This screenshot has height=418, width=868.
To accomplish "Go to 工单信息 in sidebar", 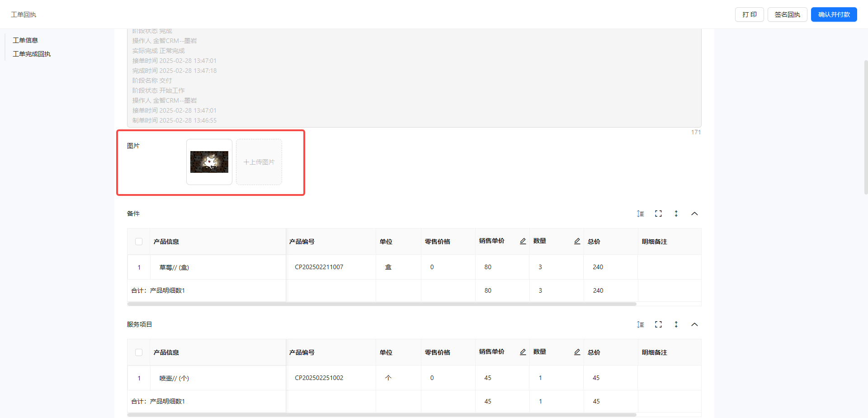I will (x=25, y=40).
